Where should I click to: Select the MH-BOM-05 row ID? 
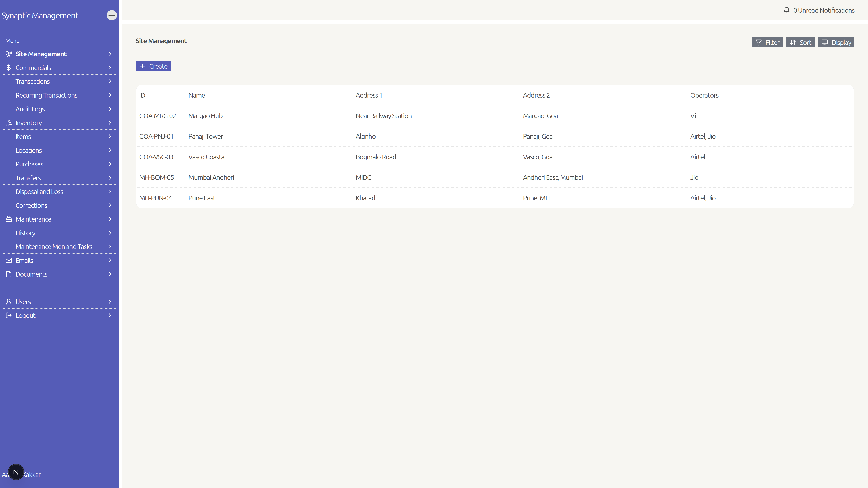(x=156, y=177)
